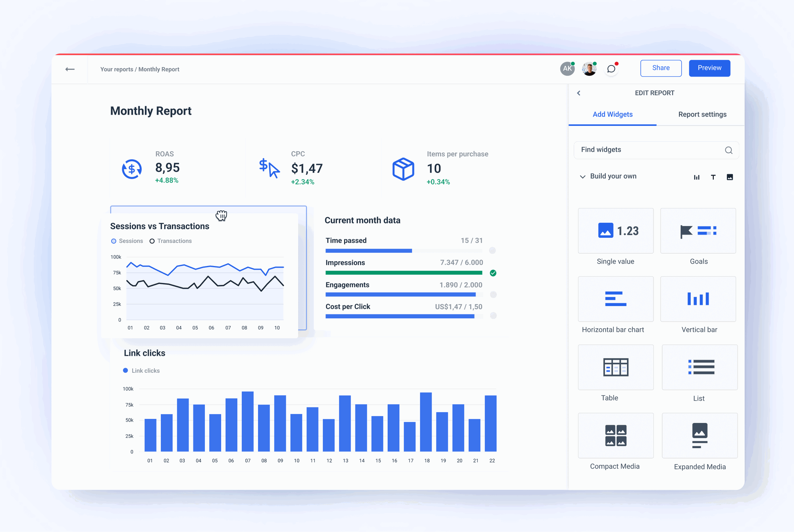Select the Sessions radio in the chart legend
This screenshot has width=794, height=532.
point(113,241)
